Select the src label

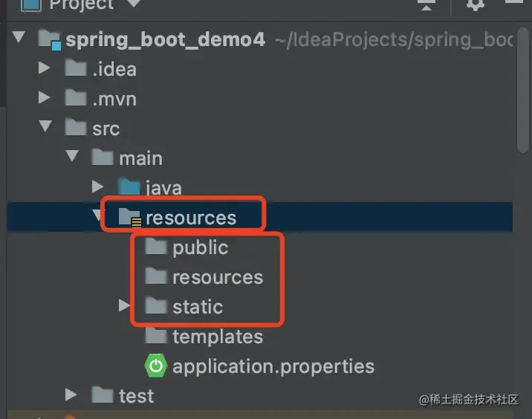106,129
